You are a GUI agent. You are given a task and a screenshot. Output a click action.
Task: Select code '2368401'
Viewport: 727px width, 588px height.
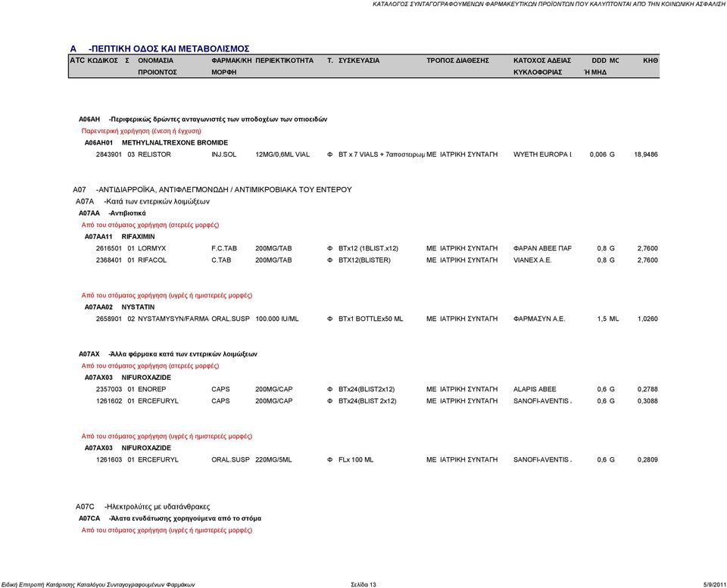click(x=109, y=260)
